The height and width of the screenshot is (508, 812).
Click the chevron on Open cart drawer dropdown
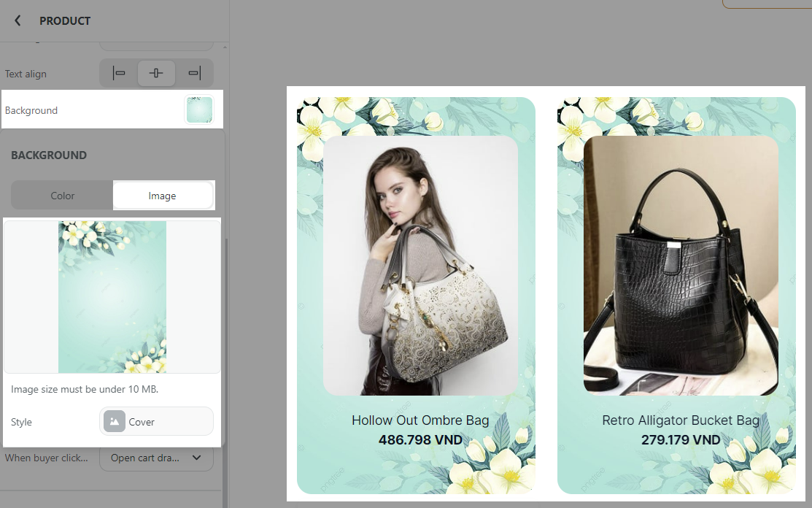[196, 458]
